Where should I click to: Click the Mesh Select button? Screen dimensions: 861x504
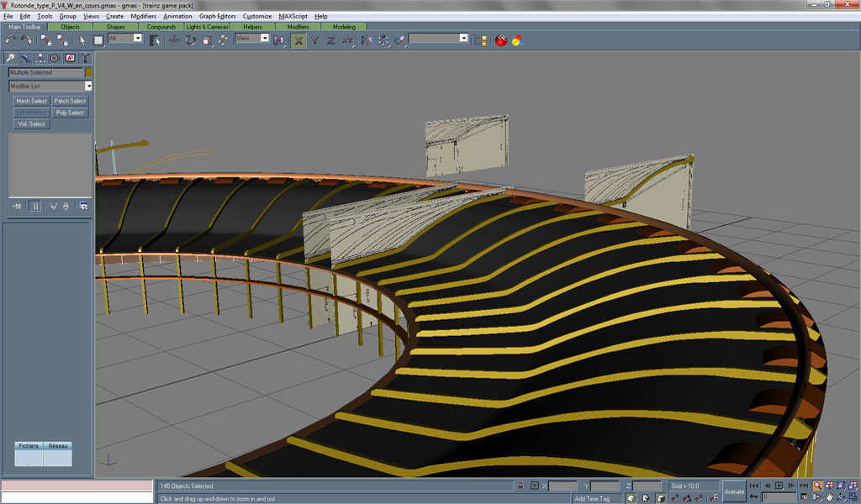click(31, 101)
